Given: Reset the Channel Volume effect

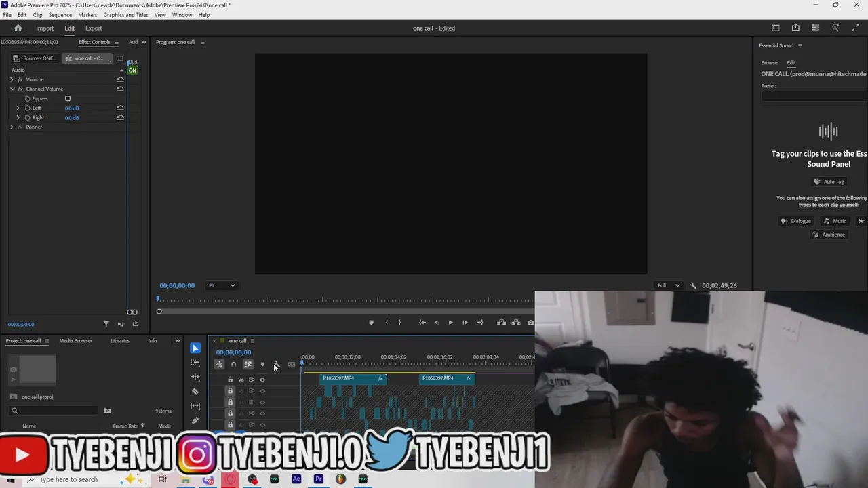Looking at the screenshot, I should 120,89.
